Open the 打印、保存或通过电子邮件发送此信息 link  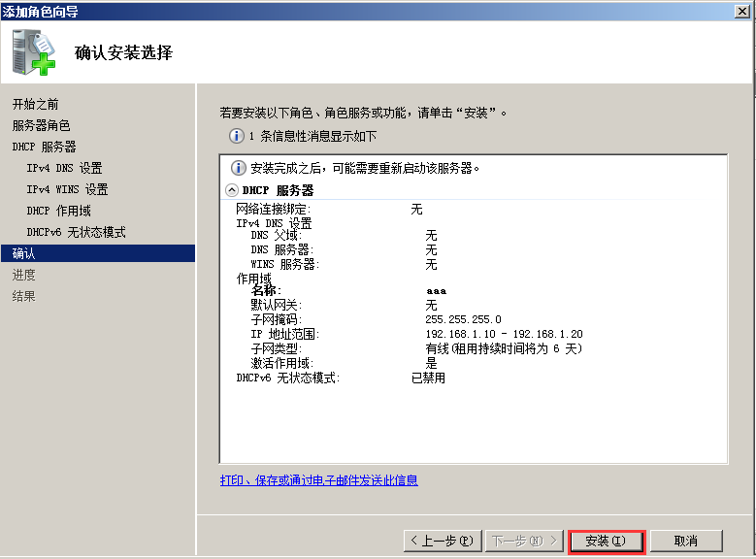pos(318,480)
